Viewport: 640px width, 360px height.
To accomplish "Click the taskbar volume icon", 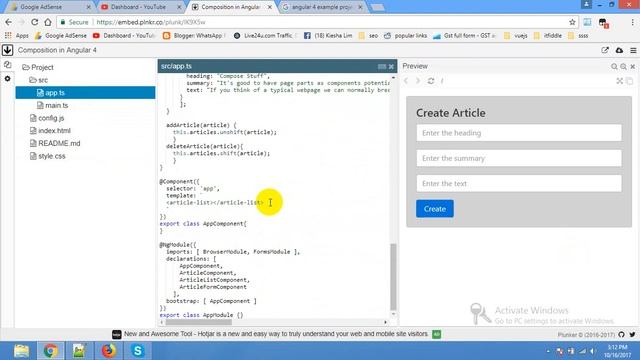I will tap(593, 351).
